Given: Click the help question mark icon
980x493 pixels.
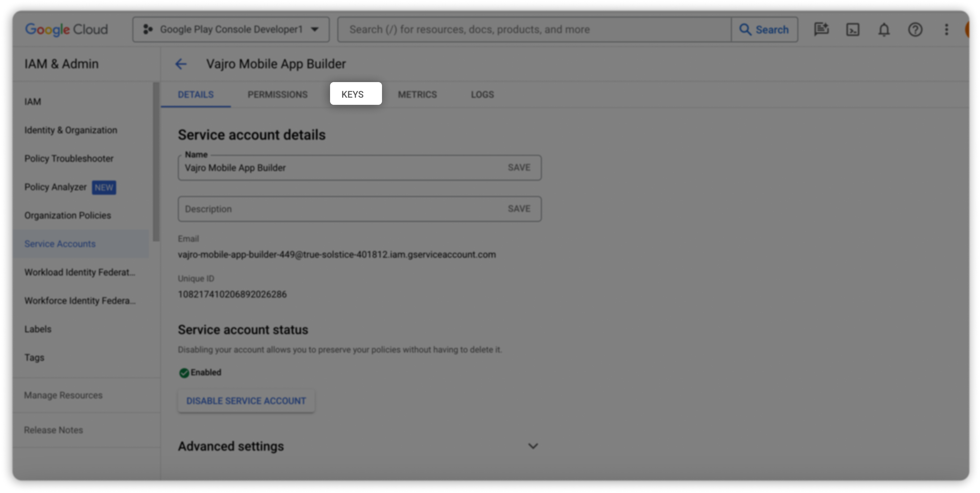Looking at the screenshot, I should tap(915, 30).
